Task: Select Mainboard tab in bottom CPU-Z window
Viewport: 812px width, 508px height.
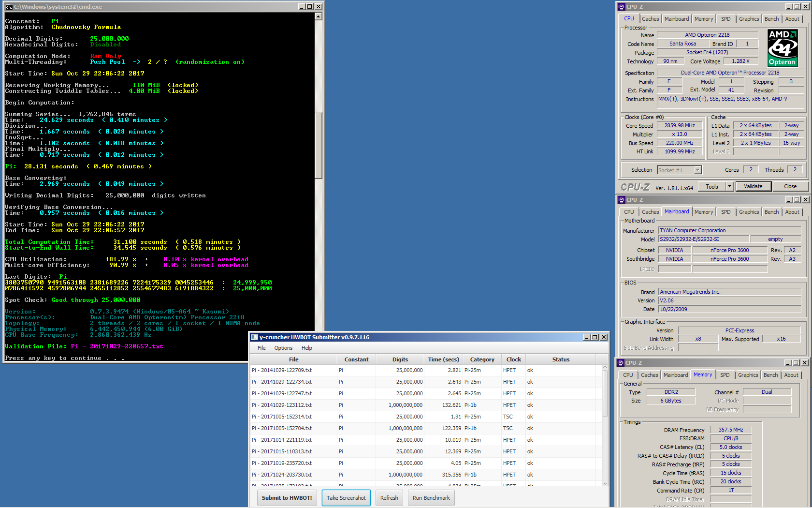Action: [676, 375]
